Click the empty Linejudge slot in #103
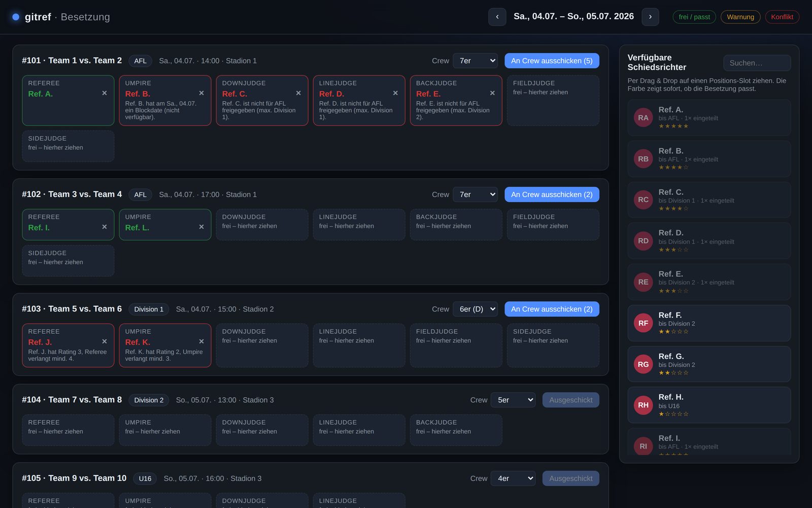This screenshot has height=508, width=812. coord(359,345)
